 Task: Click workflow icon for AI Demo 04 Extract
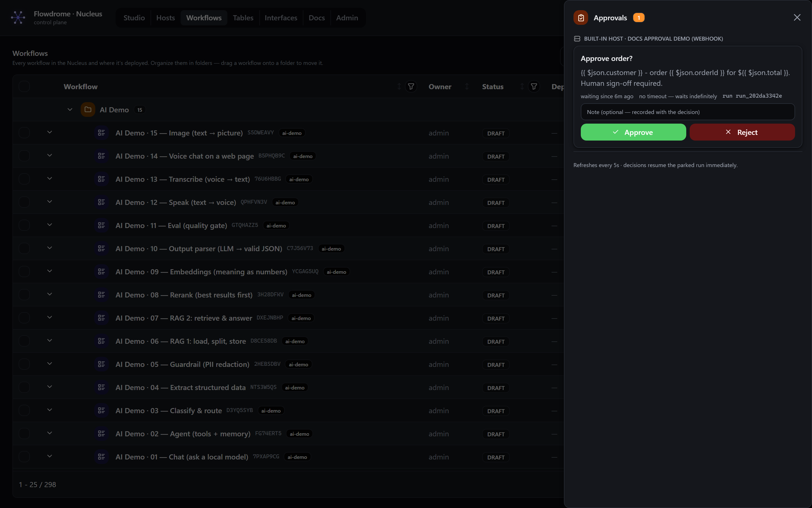101,387
